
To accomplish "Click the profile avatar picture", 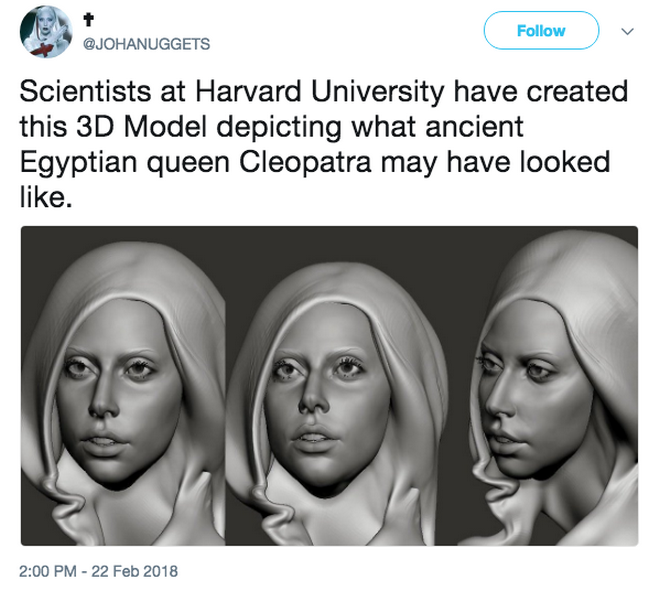I will [x=45, y=32].
